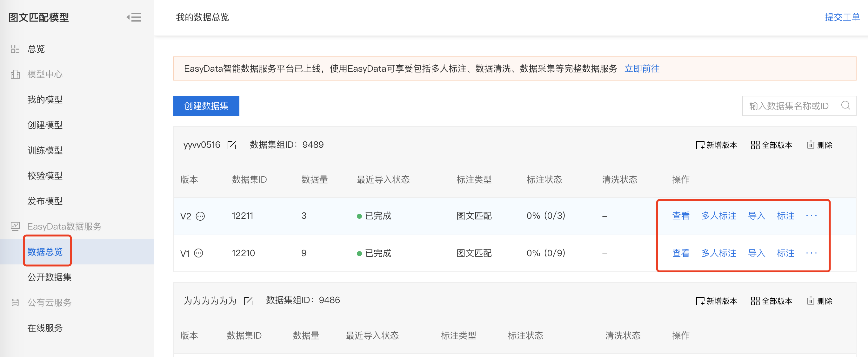Expand 模型中心 section label

point(45,74)
